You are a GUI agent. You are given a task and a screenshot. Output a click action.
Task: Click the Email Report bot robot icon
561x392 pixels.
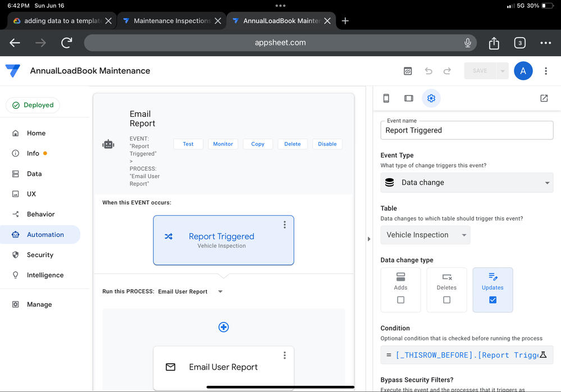point(108,144)
